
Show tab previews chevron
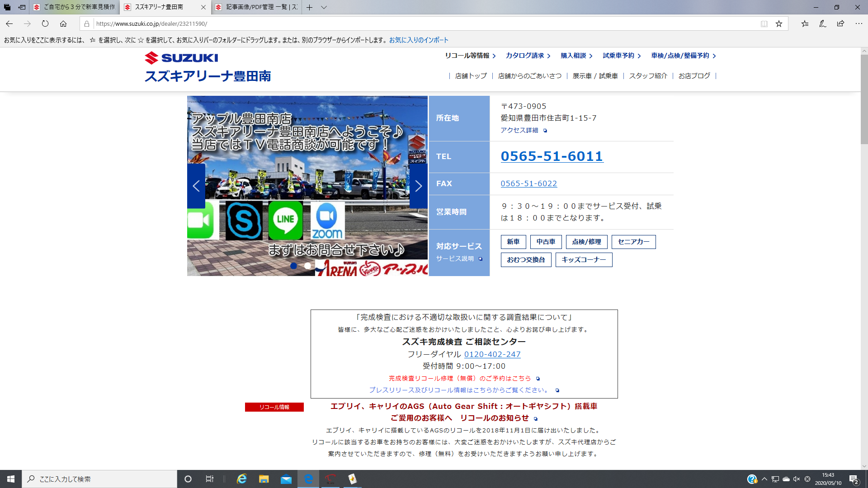324,7
